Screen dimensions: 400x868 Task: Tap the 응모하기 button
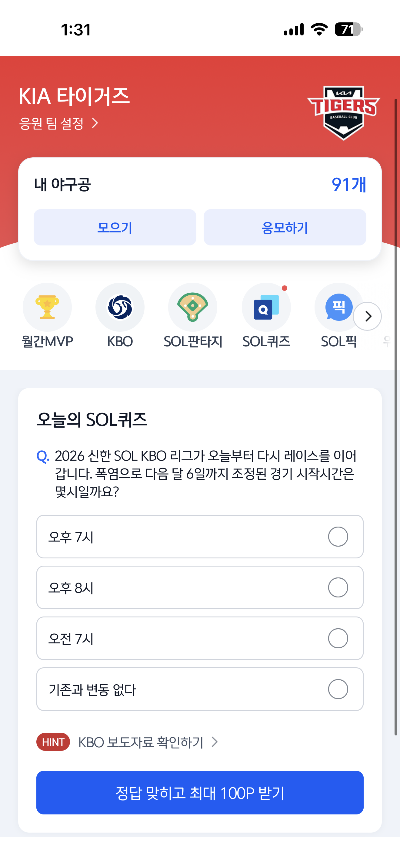[x=285, y=227]
